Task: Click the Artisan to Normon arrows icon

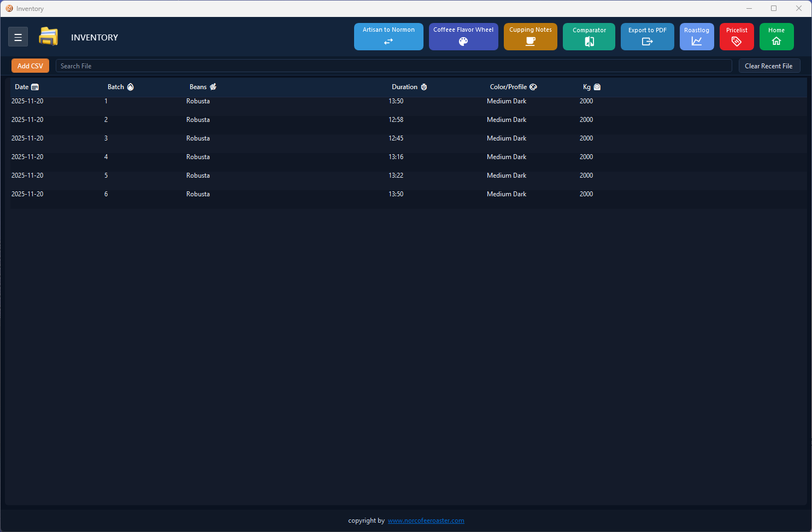Action: (389, 41)
